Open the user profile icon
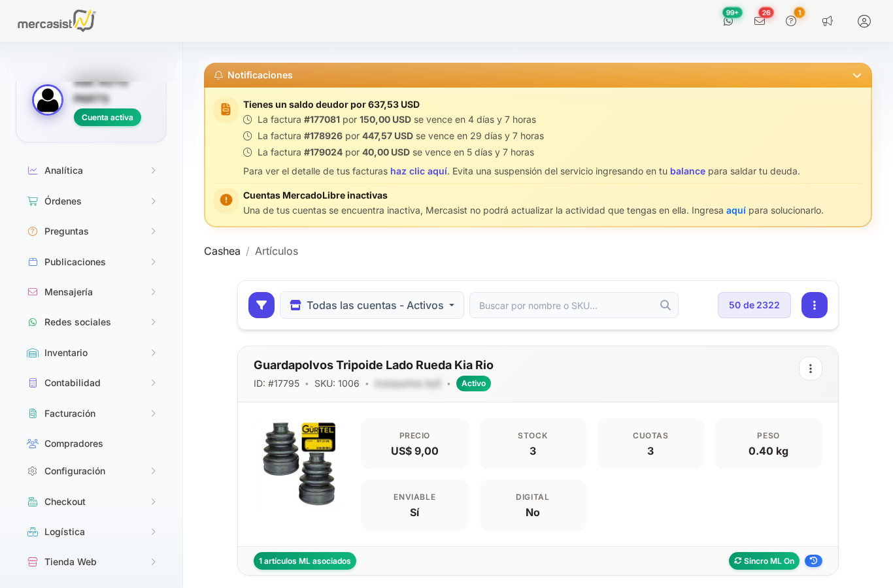This screenshot has width=893, height=588. coord(864,21)
